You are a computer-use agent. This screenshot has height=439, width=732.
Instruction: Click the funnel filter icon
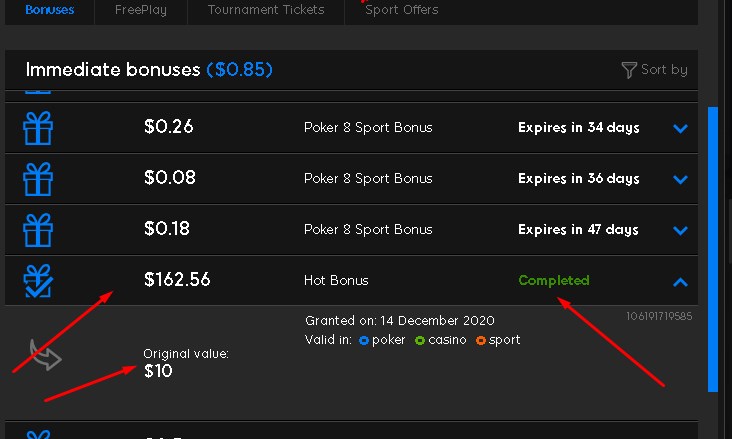pyautogui.click(x=629, y=70)
